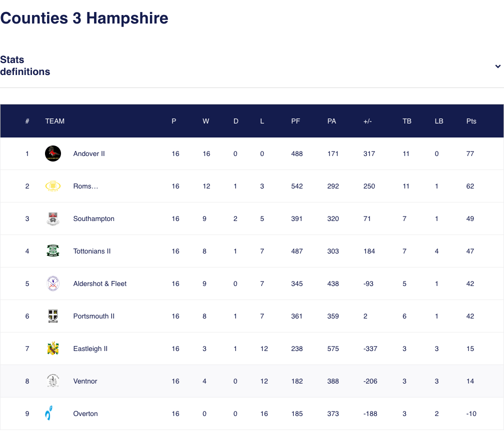The image size is (504, 446).
Task: Click the Andover II club crest icon
Action: tap(53, 153)
